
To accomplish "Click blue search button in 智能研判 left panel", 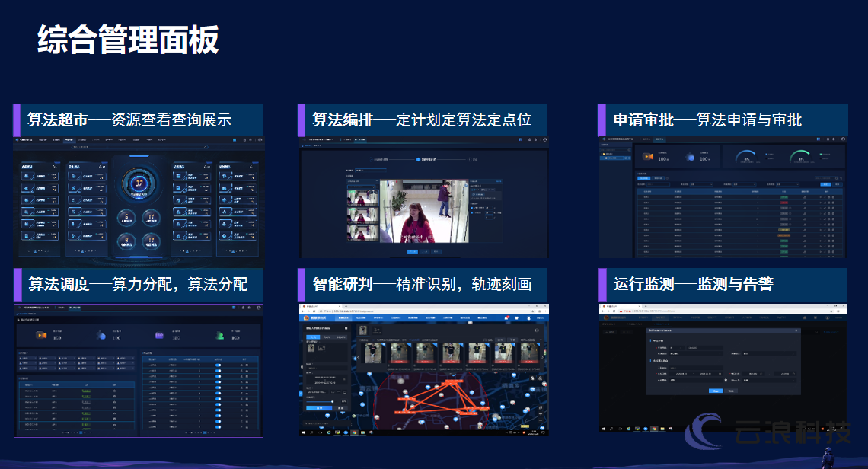I will pos(319,408).
